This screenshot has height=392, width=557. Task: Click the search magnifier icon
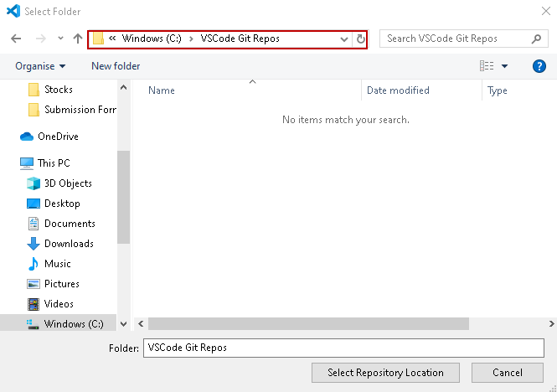click(x=537, y=39)
